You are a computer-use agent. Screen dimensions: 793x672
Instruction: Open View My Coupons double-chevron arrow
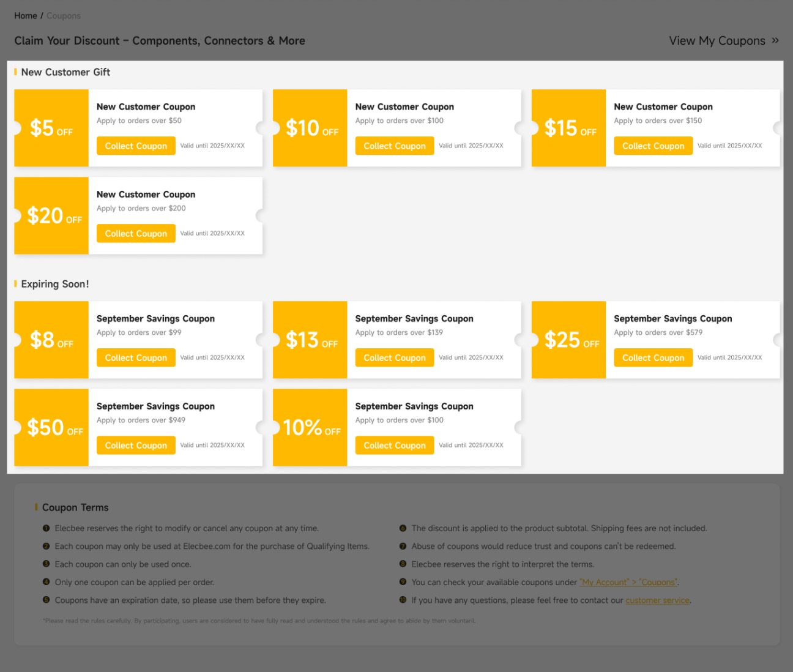coord(775,40)
